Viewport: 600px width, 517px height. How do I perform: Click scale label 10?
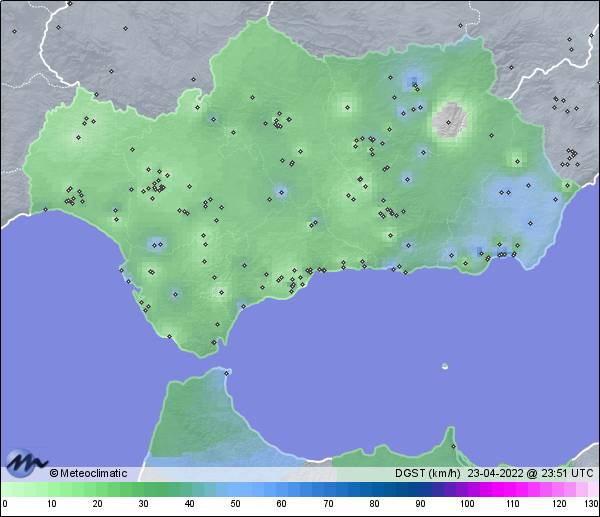tap(52, 504)
